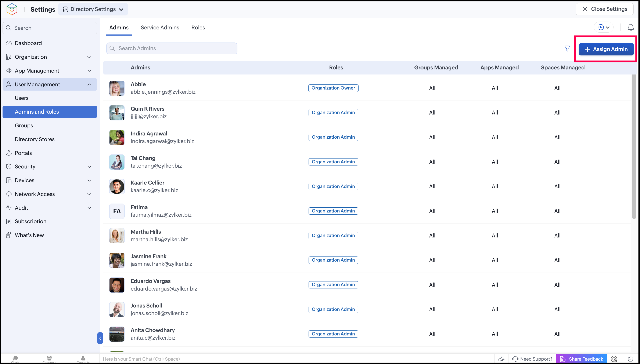Open Contacts in the bottom bar
Viewport: 640px width, 364px height.
pos(83,359)
